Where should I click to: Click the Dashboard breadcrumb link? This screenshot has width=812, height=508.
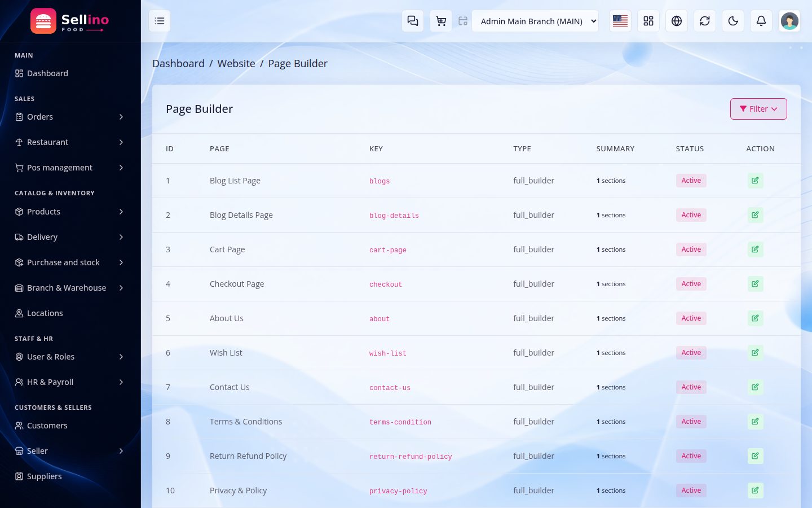(x=178, y=64)
